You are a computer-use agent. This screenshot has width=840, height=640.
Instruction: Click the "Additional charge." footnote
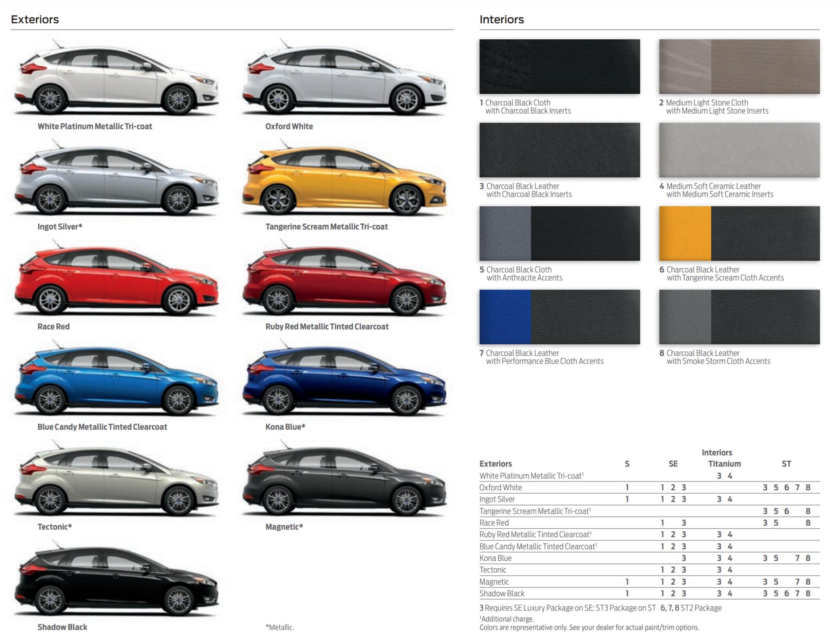507,619
